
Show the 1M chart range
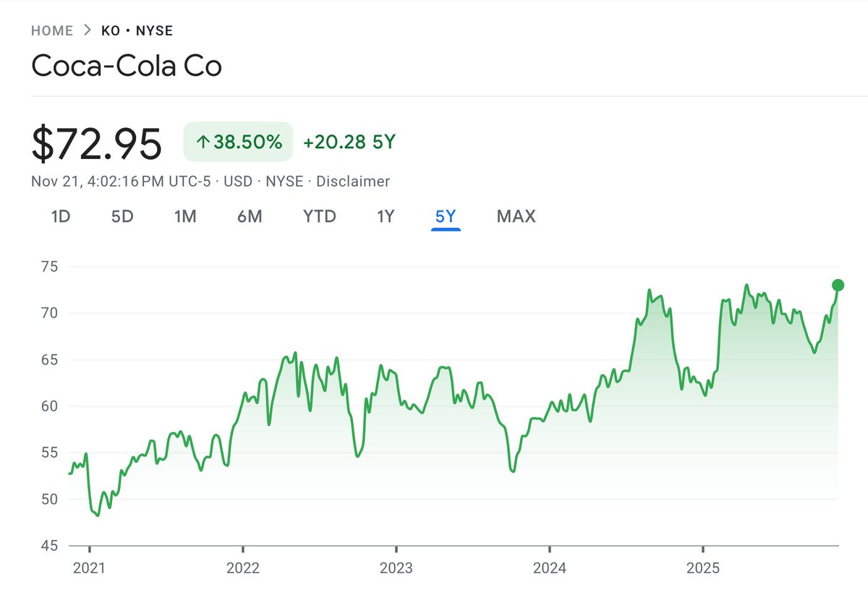185,216
